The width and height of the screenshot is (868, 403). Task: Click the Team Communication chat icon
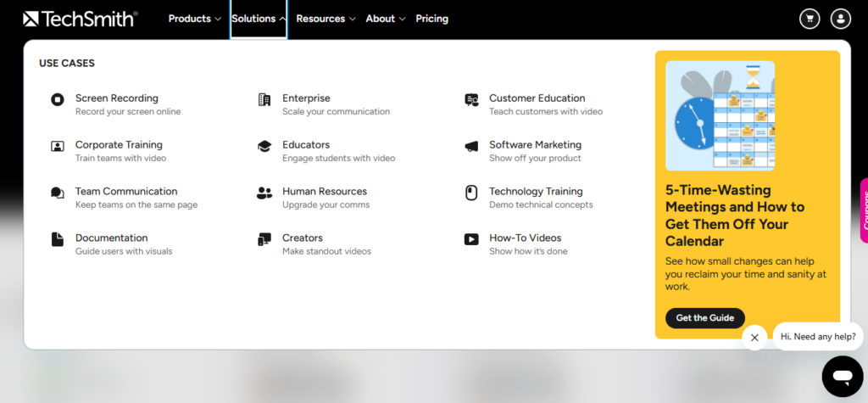pyautogui.click(x=58, y=193)
